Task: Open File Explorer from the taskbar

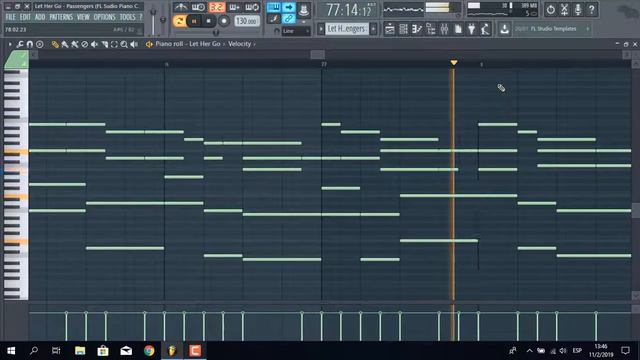Action: 80,351
